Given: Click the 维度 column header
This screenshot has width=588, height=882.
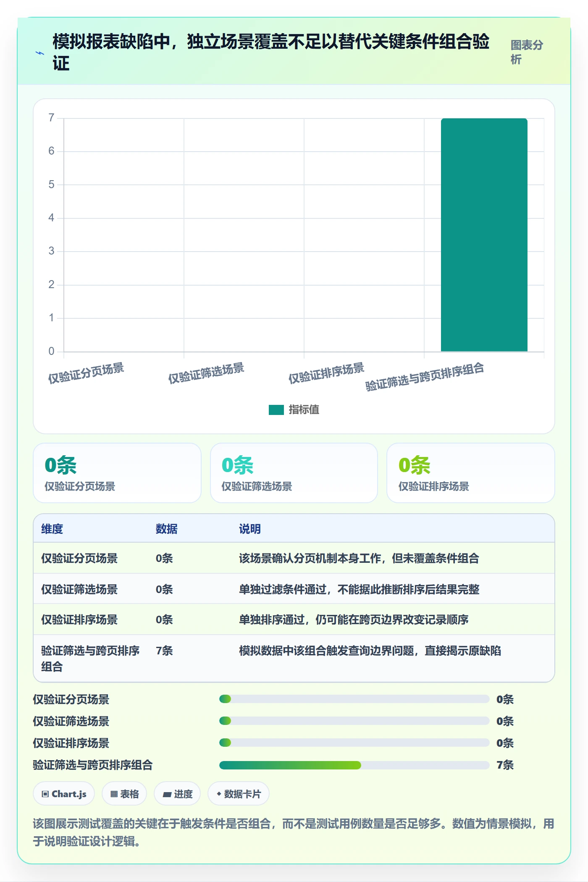Looking at the screenshot, I should point(52,529).
